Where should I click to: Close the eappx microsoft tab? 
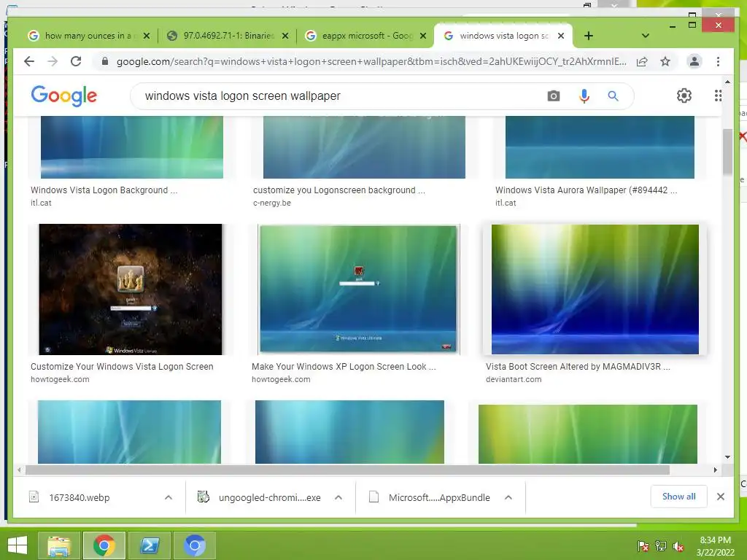(x=422, y=36)
